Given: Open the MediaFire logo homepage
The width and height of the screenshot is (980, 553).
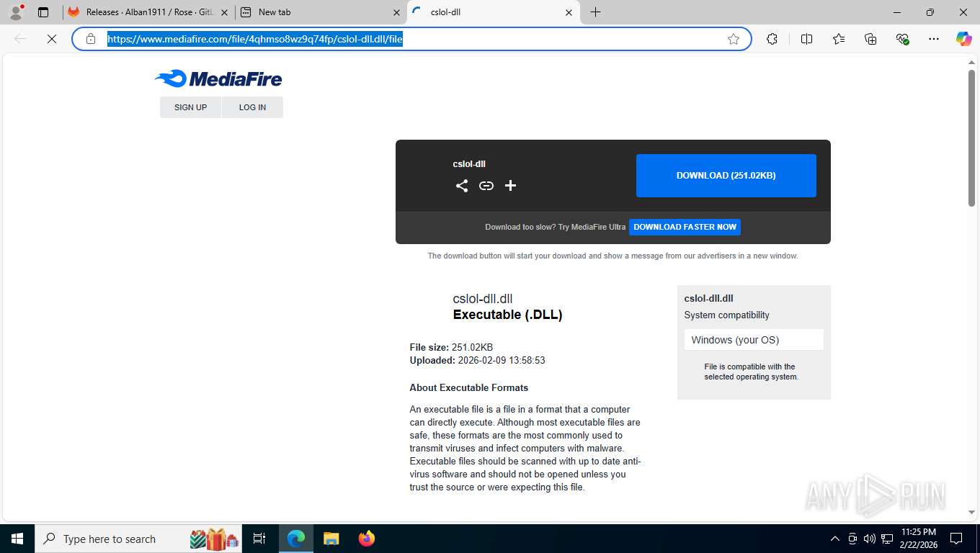Looking at the screenshot, I should point(218,78).
